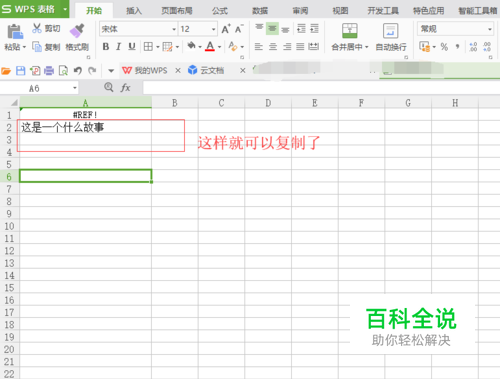Click decrease decimal places icon
Image resolution: width=500 pixels, height=379 pixels.
click(487, 47)
